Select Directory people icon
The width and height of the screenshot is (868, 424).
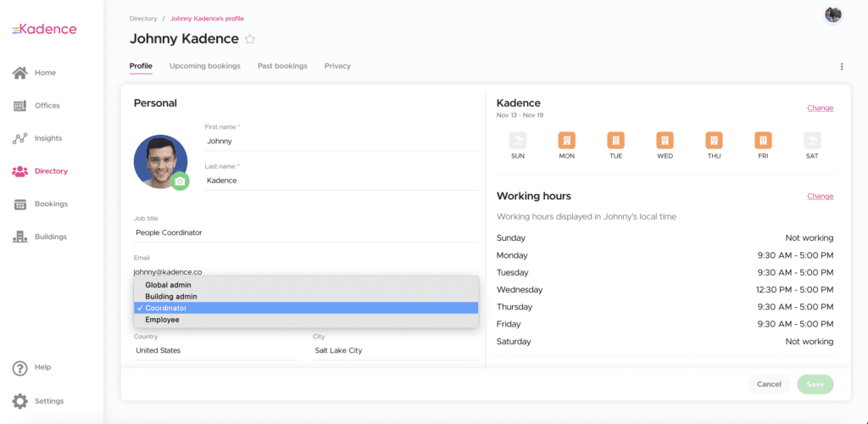[x=20, y=171]
